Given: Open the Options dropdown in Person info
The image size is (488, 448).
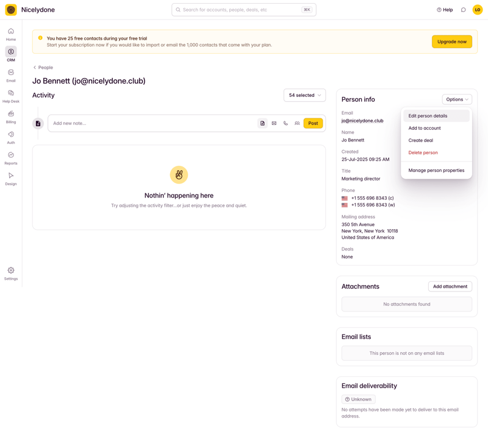Looking at the screenshot, I should [x=456, y=99].
